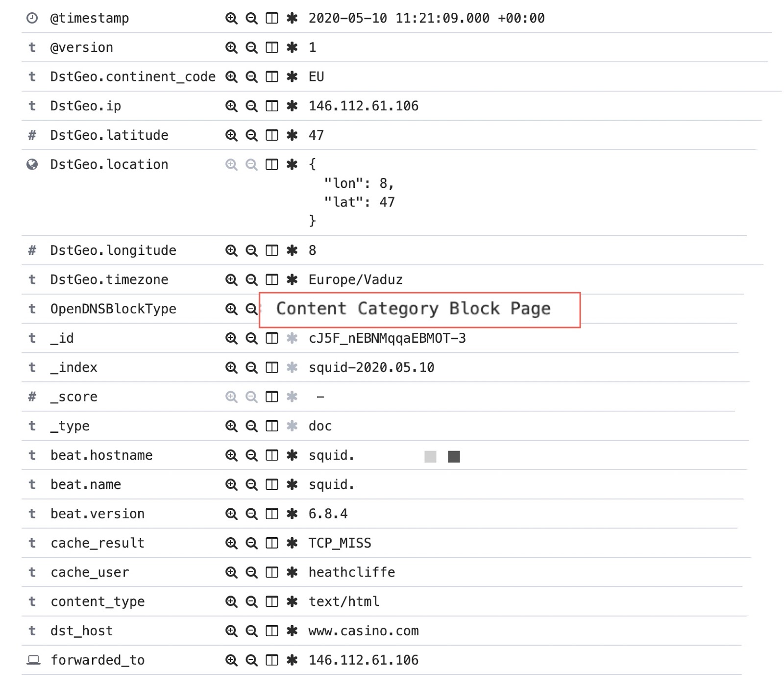
Task: Select the highlighted Content Category Block Page value
Action: click(x=414, y=309)
